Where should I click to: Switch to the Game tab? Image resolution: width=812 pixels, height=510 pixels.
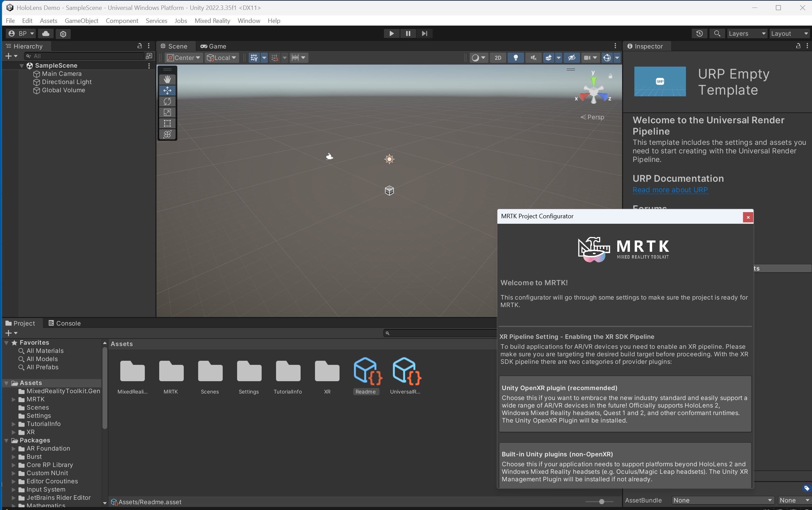(x=214, y=46)
